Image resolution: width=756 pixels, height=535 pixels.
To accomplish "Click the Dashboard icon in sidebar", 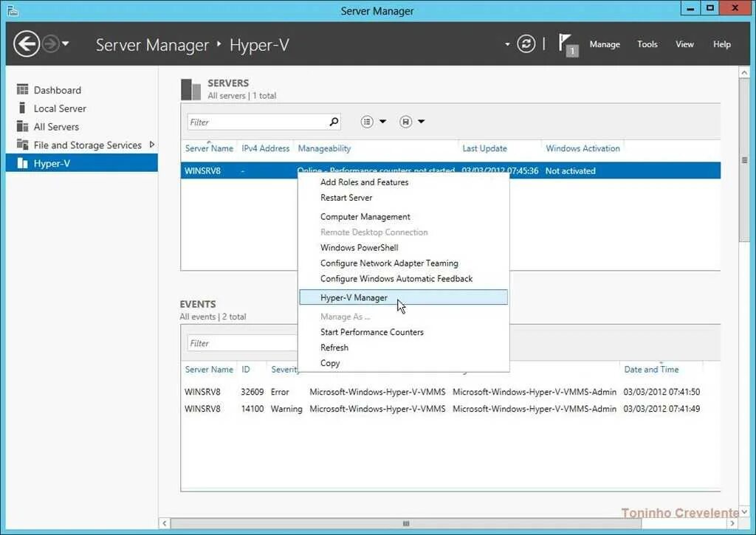I will point(22,89).
